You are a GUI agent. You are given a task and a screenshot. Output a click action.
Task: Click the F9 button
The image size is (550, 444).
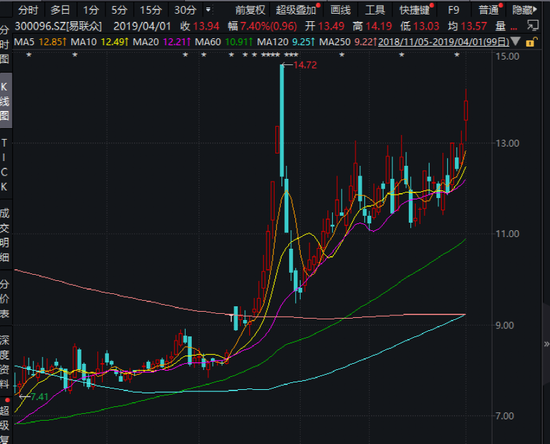[453, 10]
